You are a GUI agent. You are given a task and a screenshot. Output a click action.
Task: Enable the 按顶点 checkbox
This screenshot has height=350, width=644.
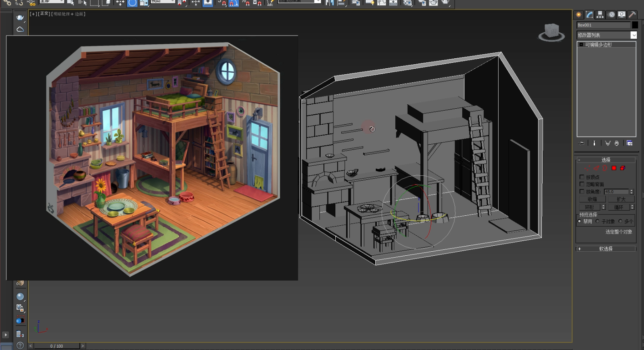click(x=582, y=177)
